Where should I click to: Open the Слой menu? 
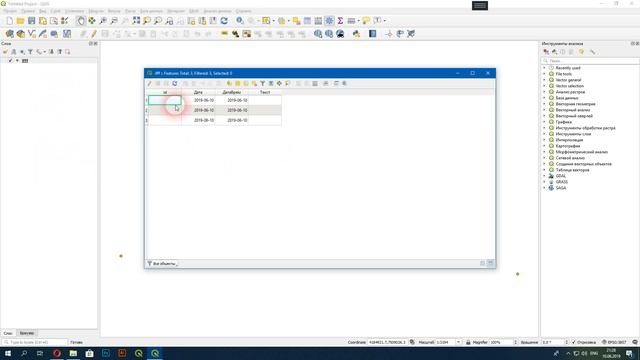point(55,11)
